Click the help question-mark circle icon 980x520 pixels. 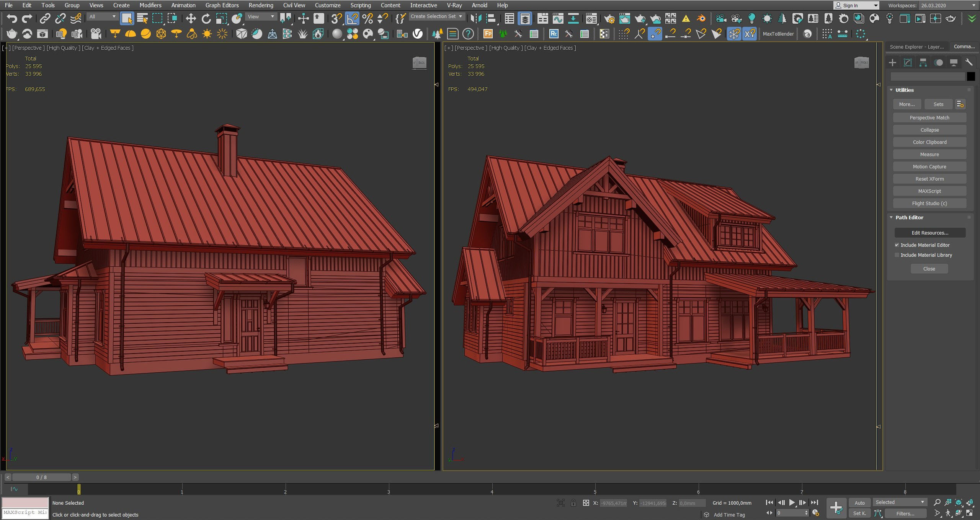coord(468,34)
